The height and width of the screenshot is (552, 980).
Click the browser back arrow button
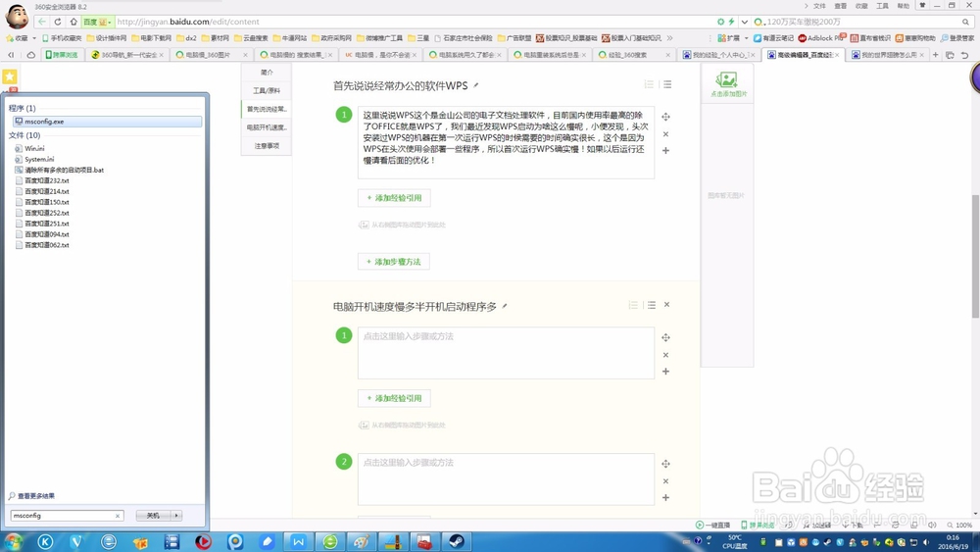42,22
